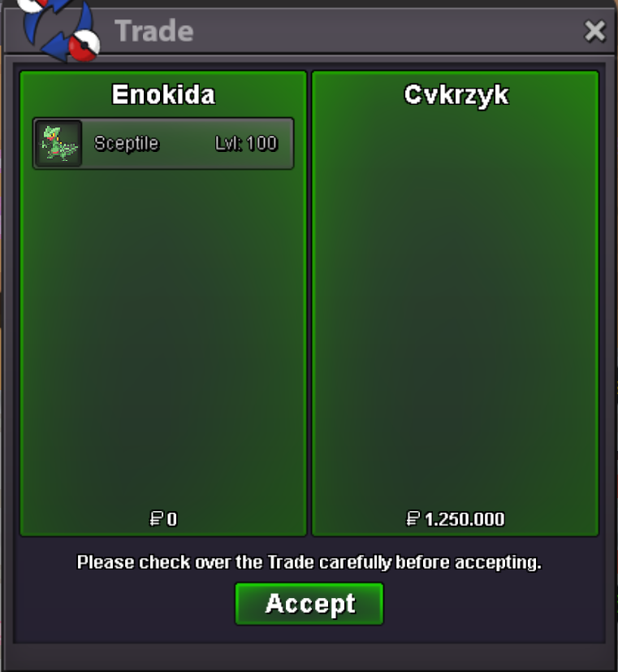618x672 pixels.
Task: Click the blank space in the Trade title bar
Action: point(386,32)
